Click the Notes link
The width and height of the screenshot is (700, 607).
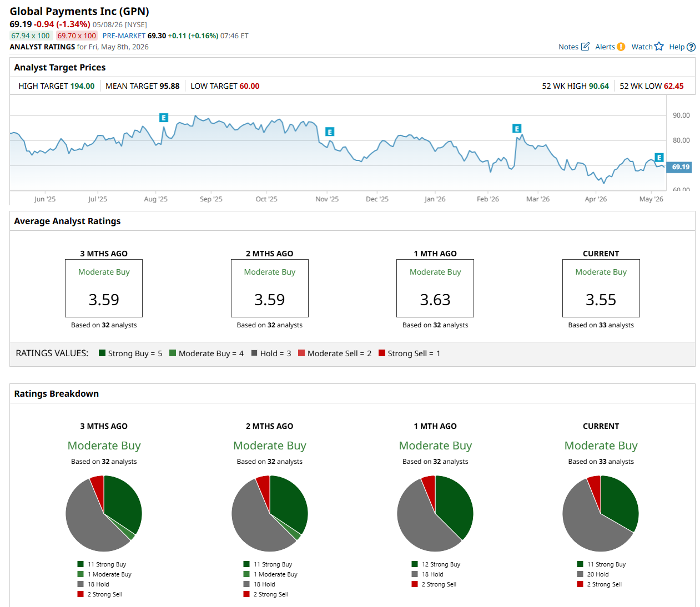568,47
